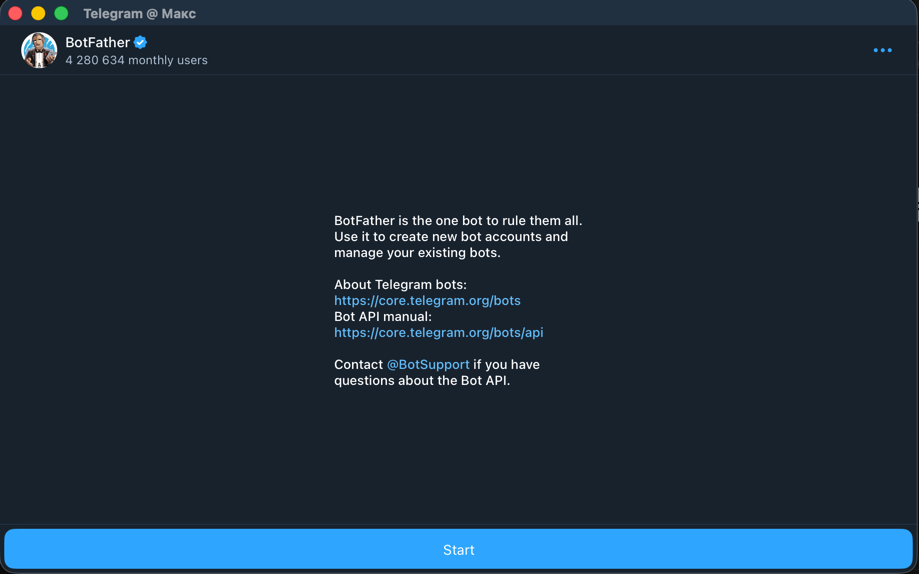Click the "4 280 634 monthly users" subtitle
This screenshot has width=919, height=574.
[136, 60]
